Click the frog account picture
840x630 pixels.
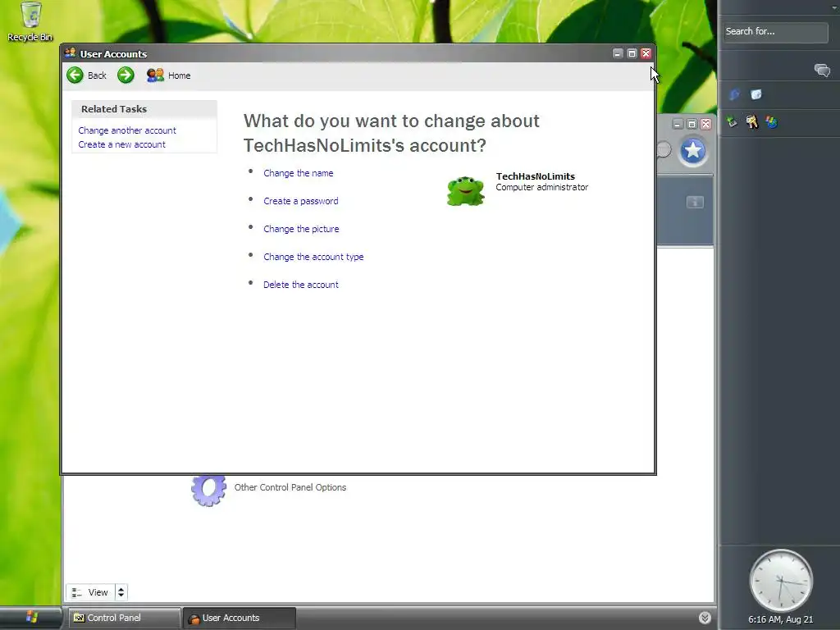coord(466,190)
